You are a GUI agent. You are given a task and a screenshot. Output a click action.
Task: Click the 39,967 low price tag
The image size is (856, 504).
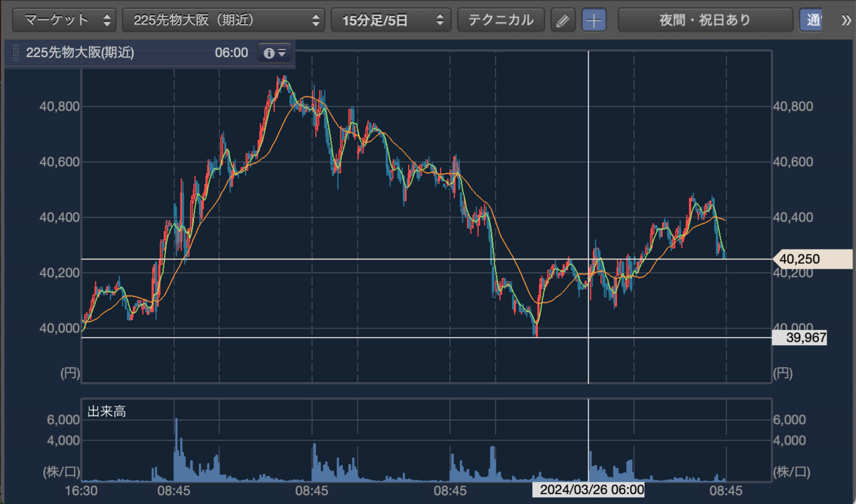click(800, 338)
